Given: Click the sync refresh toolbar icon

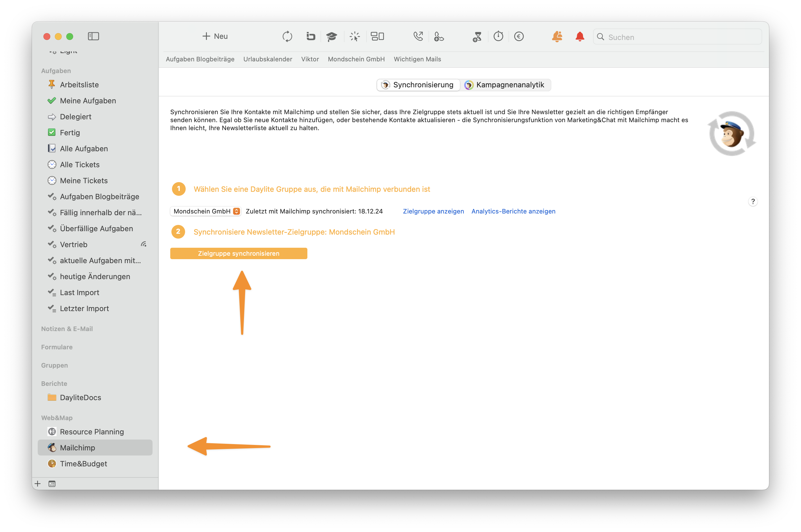Looking at the screenshot, I should coord(287,36).
